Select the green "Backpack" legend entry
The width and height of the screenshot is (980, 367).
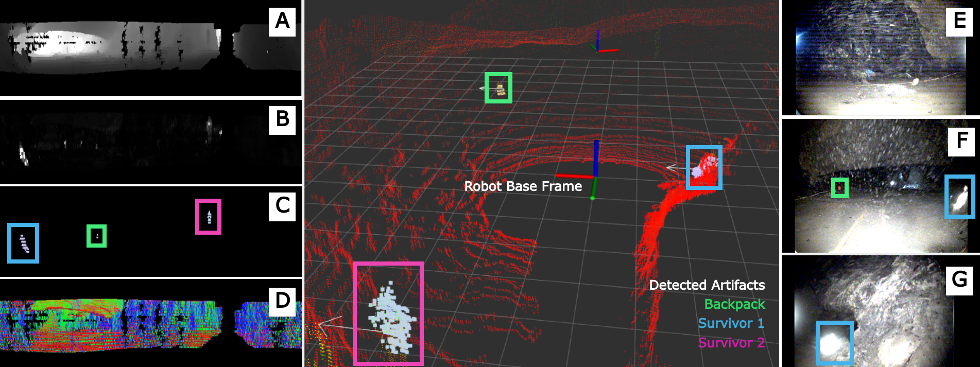click(734, 304)
